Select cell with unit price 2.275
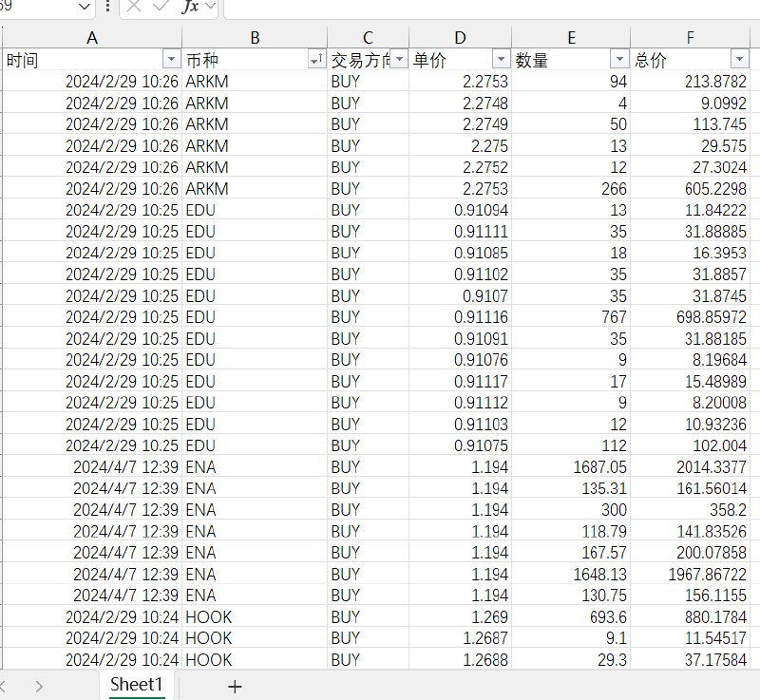This screenshot has width=760, height=700. point(460,145)
